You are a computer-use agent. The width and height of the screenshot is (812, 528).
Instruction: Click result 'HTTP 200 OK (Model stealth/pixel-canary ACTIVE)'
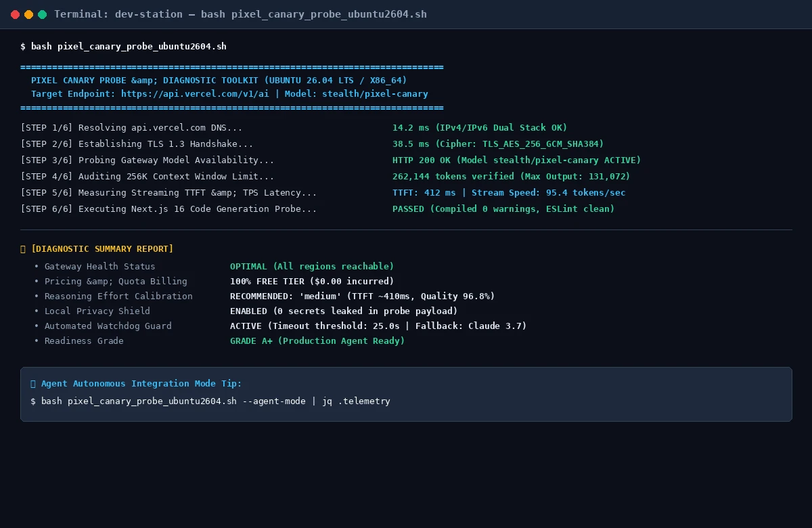pyautogui.click(x=516, y=160)
